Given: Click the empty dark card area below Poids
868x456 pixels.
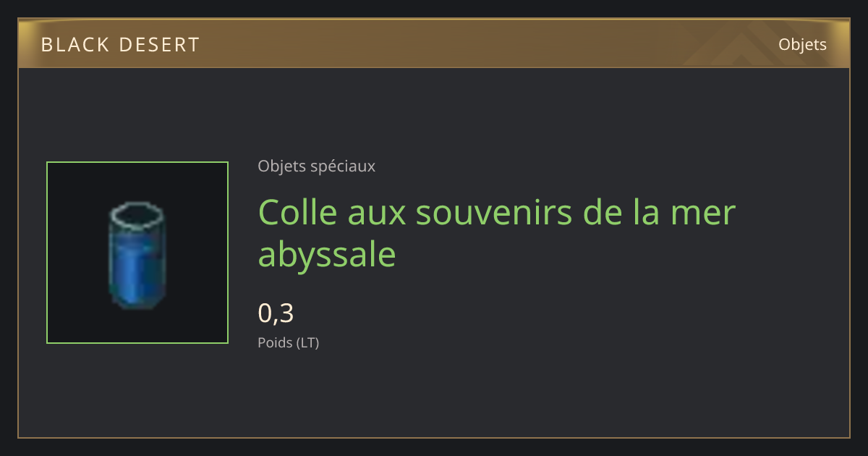Looking at the screenshot, I should [434, 394].
